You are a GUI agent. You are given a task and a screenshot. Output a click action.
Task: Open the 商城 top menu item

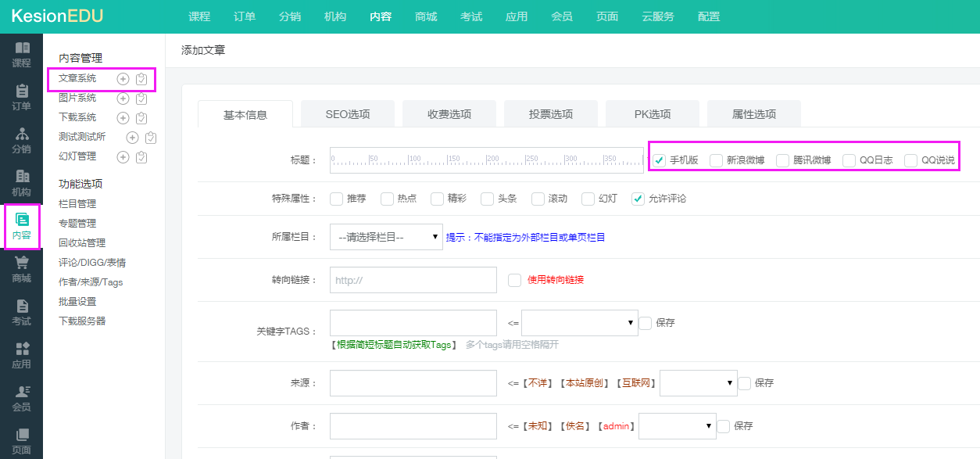(426, 16)
